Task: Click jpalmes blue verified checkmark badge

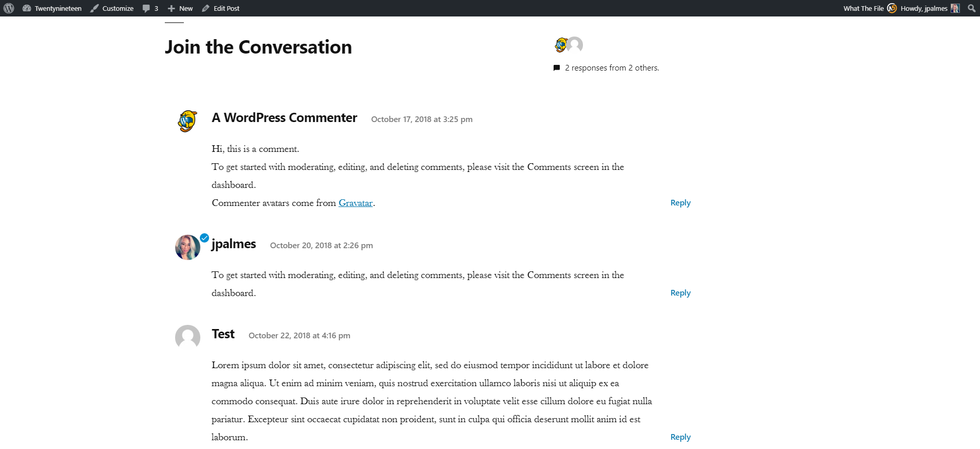Action: pyautogui.click(x=204, y=237)
